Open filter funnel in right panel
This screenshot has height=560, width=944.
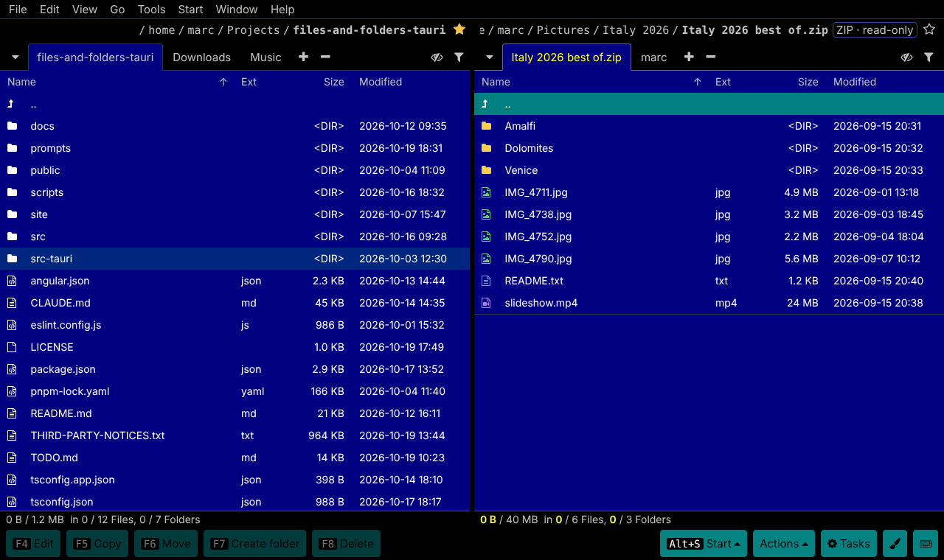click(929, 57)
